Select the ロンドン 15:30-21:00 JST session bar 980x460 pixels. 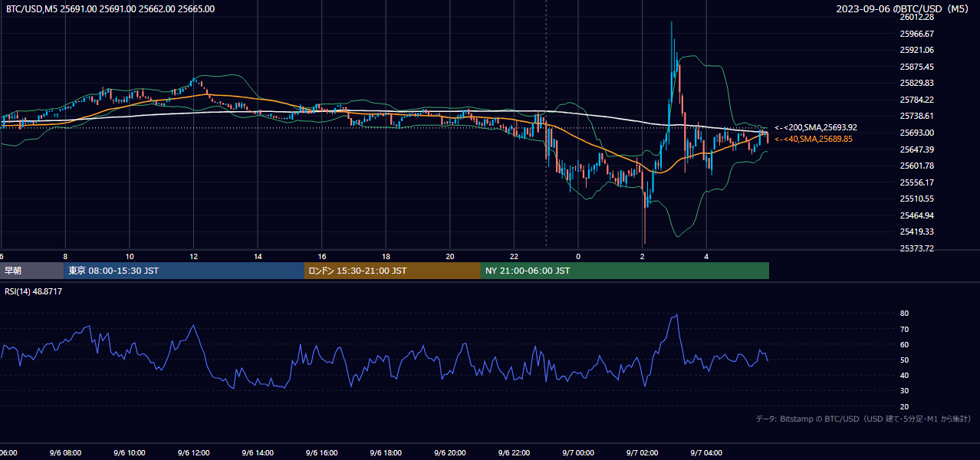coord(393,271)
